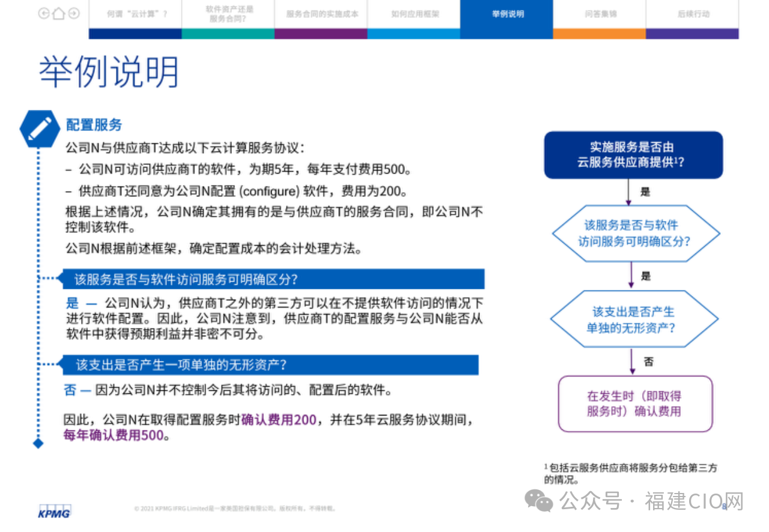The image size is (769, 532).
Task: Click the blue banner 该支出是否产生一项单独的无形资产?
Action: tap(270, 364)
